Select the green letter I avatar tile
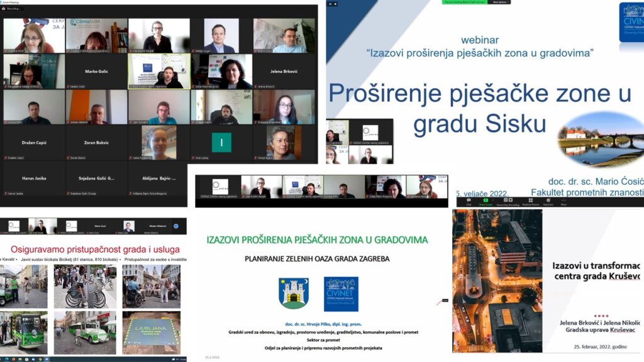 click(x=221, y=143)
